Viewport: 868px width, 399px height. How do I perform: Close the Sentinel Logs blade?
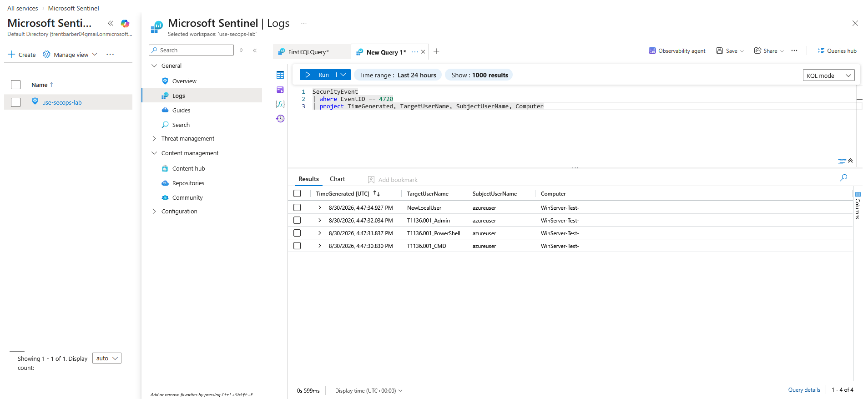point(855,23)
